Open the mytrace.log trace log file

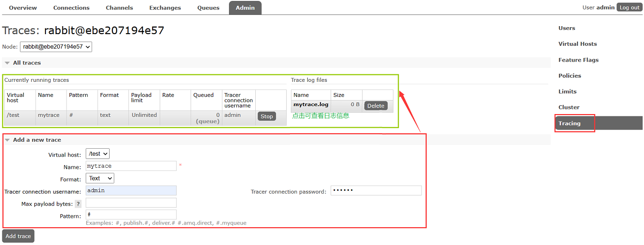(x=311, y=104)
